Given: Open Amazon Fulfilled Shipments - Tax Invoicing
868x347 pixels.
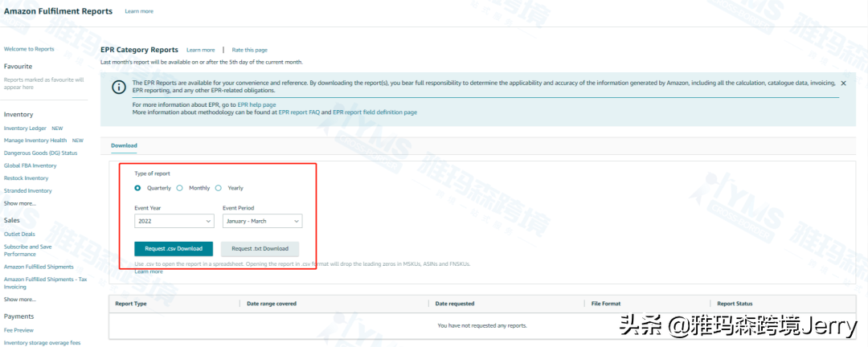Looking at the screenshot, I should [x=45, y=284].
